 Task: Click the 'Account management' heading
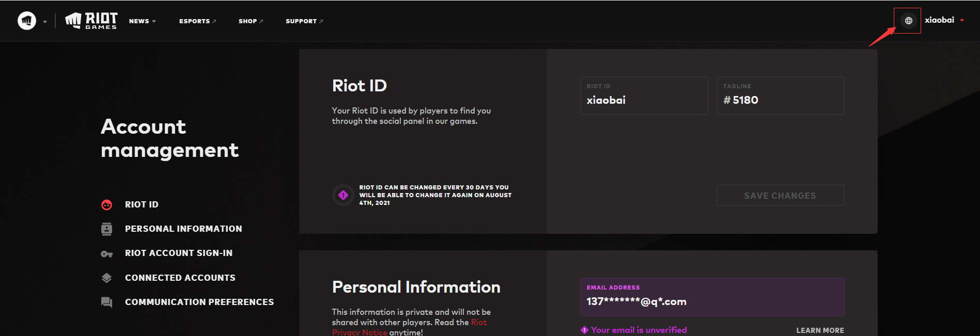pyautogui.click(x=169, y=138)
